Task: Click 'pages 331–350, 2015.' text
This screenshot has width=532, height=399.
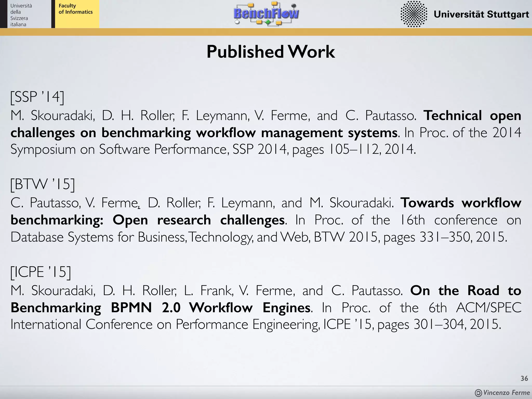Action: pos(445,237)
